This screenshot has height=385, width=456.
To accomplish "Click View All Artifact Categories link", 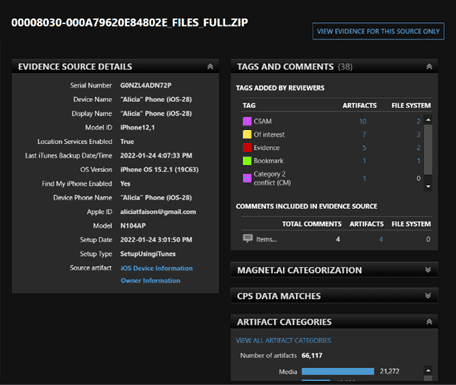I will click(x=284, y=340).
